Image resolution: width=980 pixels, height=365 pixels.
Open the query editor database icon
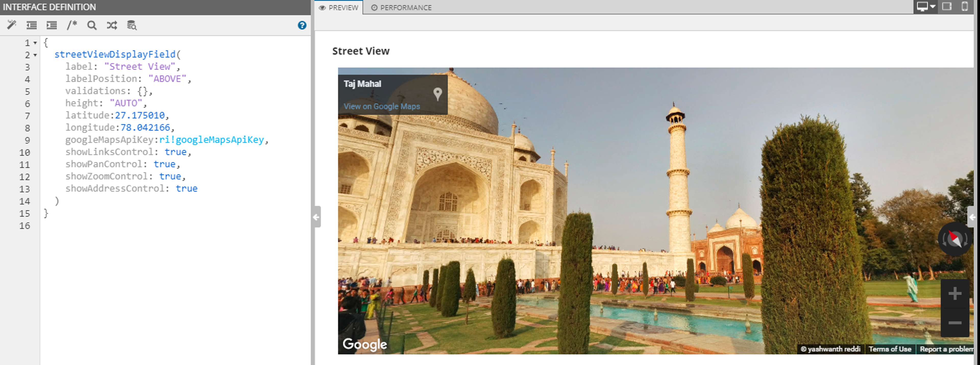click(132, 25)
